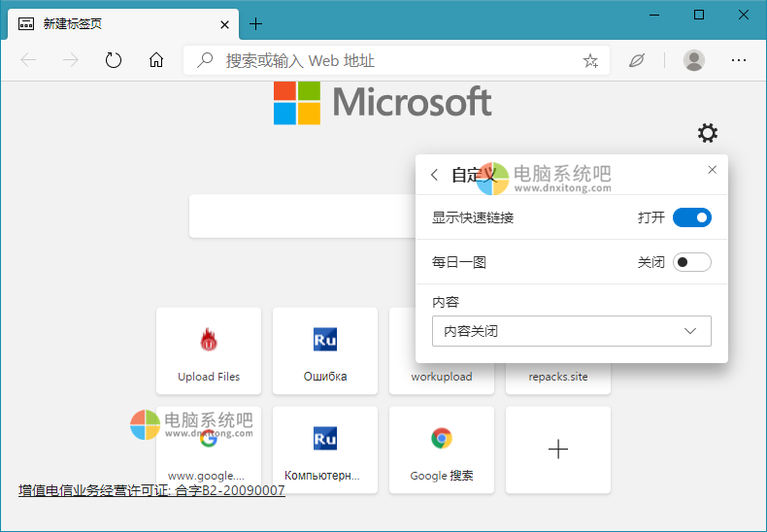Open the 增值电信业务经营许可证 link
The height and width of the screenshot is (532, 767).
point(151,490)
